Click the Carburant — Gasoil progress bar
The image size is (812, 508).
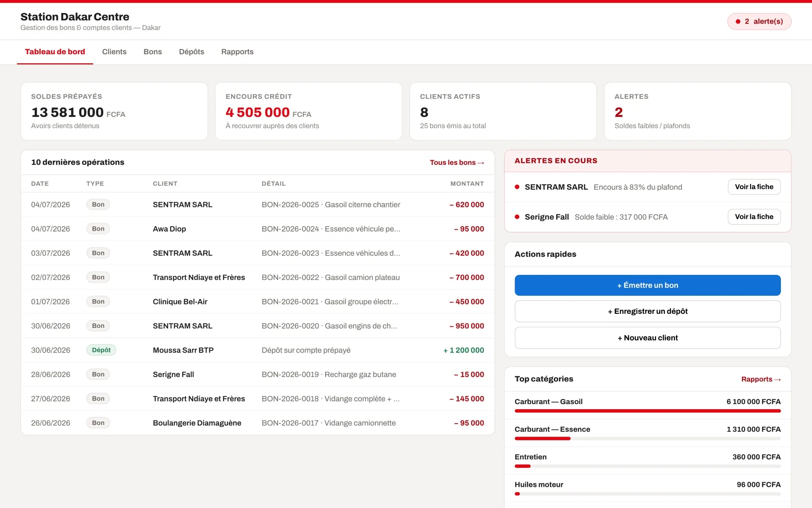647,411
